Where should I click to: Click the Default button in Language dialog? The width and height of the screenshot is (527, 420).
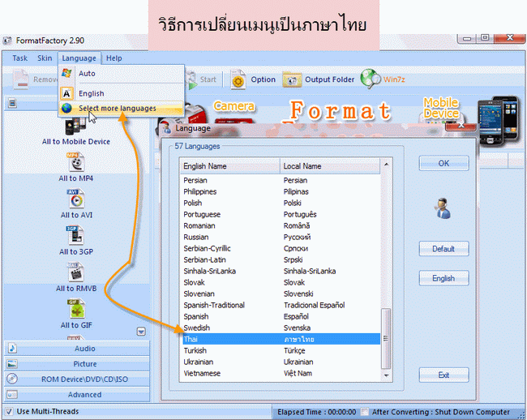[x=443, y=249]
